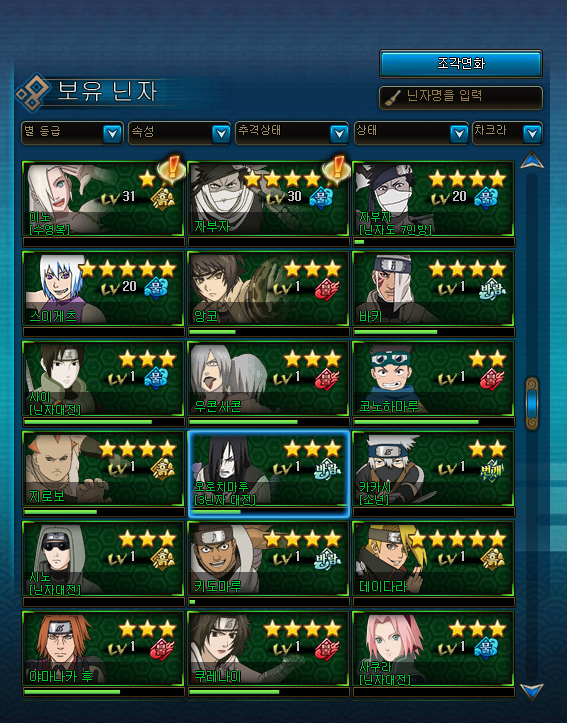The image size is (567, 723).
Task: Select the 사쿠라 ninja card
Action: click(433, 654)
